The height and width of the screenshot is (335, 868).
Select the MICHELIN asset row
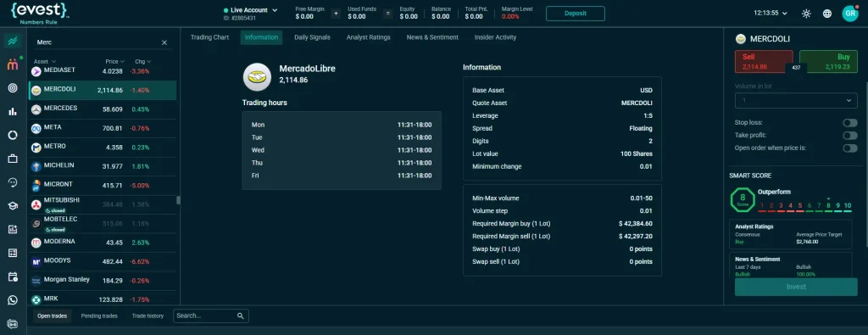(103, 167)
